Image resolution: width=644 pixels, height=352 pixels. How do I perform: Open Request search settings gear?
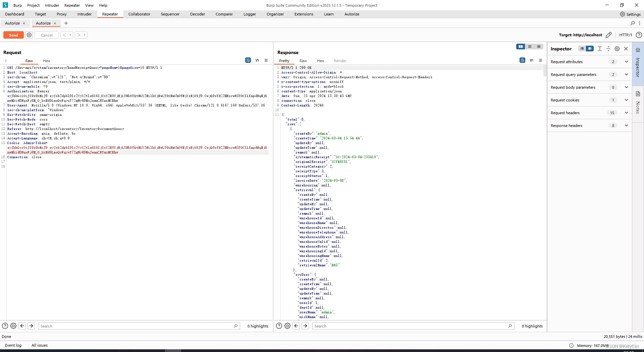pos(13,326)
